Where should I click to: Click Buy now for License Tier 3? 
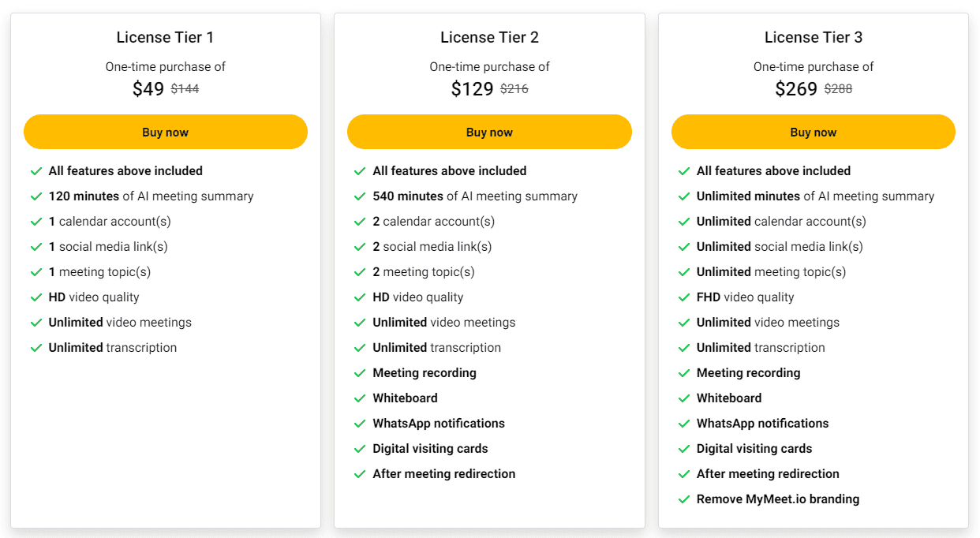(x=814, y=132)
